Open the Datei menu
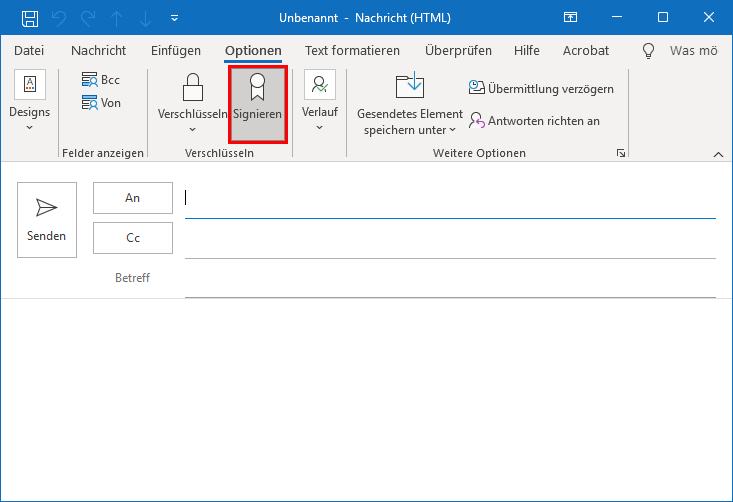Viewport: 733px width, 502px height. point(29,50)
